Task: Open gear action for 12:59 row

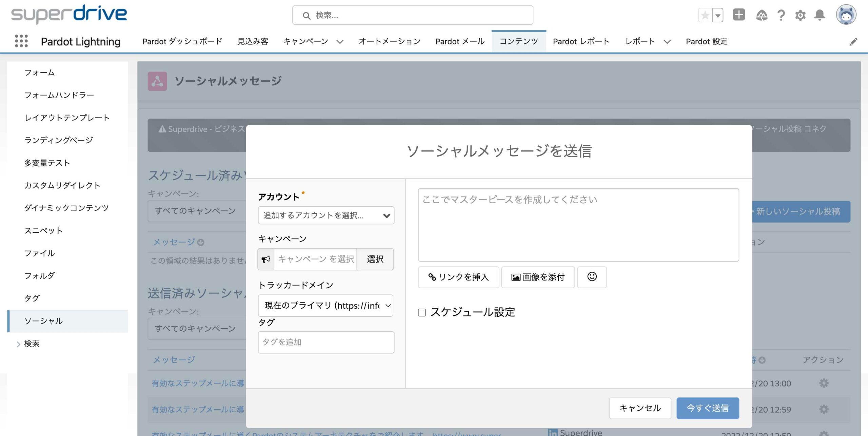Action: pos(824,409)
